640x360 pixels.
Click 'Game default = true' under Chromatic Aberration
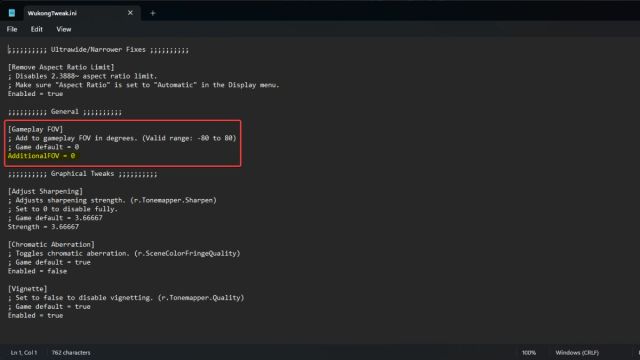click(49, 262)
